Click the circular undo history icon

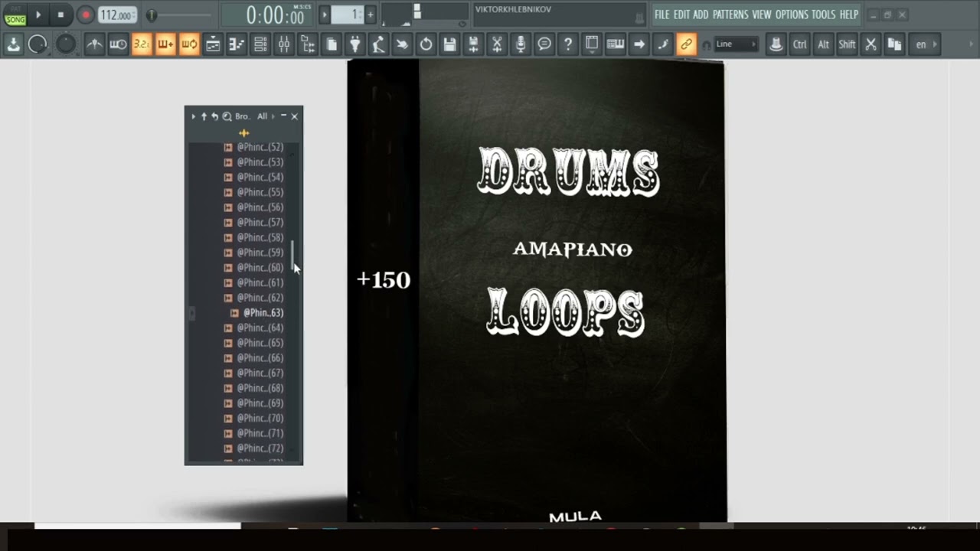(426, 44)
